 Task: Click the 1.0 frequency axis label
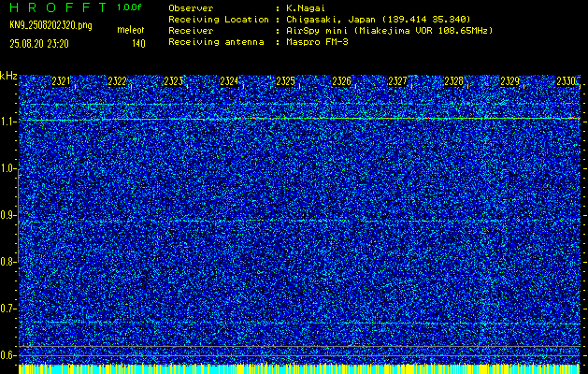[x=7, y=168]
